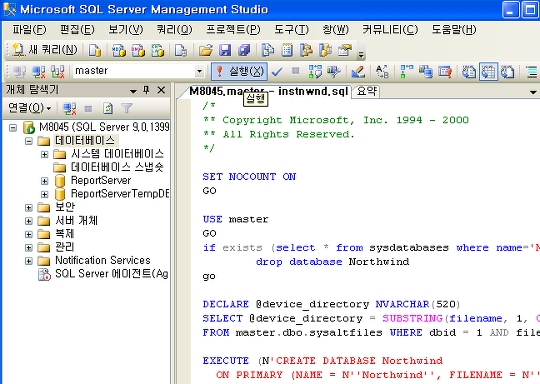Open the 도움말(H) menu

[x=454, y=30]
